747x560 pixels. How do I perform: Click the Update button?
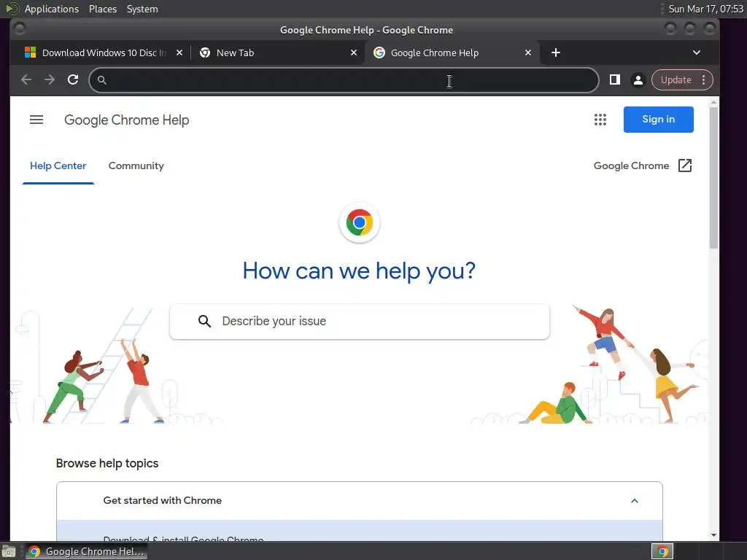[676, 80]
